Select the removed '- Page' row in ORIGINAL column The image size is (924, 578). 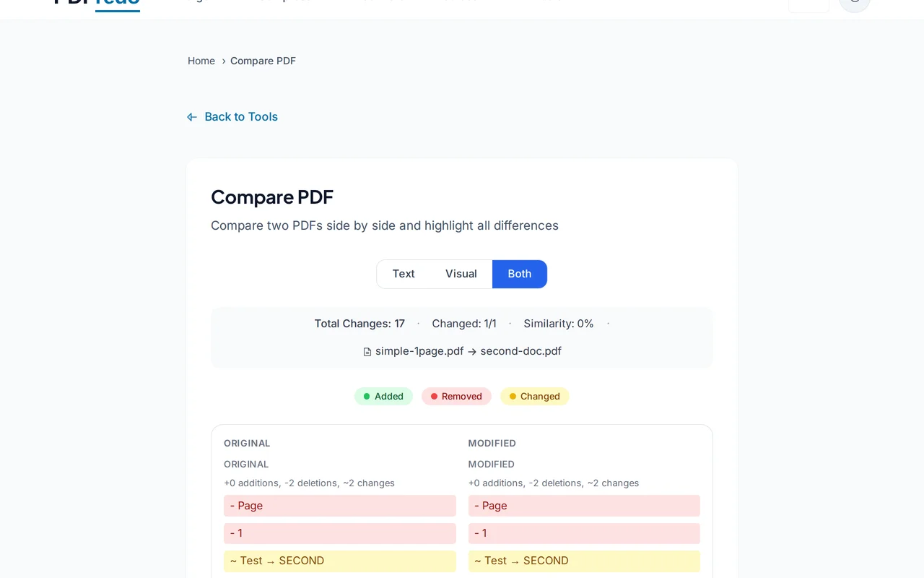click(339, 506)
